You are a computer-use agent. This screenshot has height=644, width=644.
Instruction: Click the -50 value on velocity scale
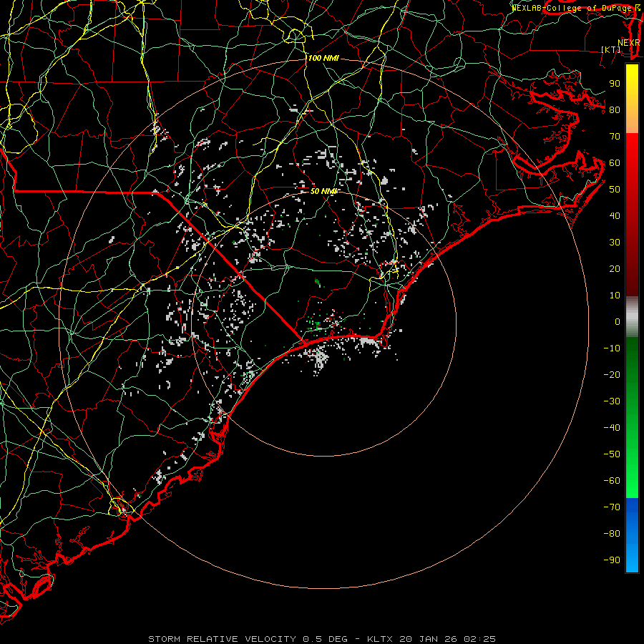click(x=612, y=454)
